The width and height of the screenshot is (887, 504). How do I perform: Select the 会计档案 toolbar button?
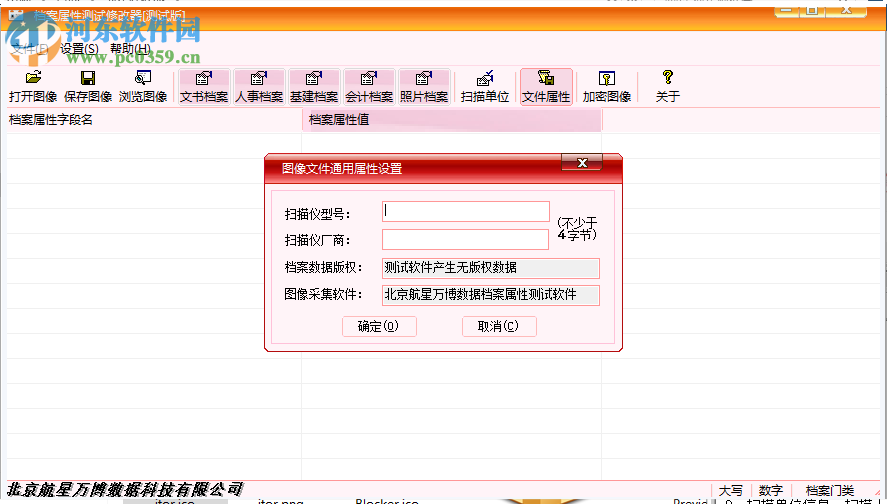pos(368,87)
